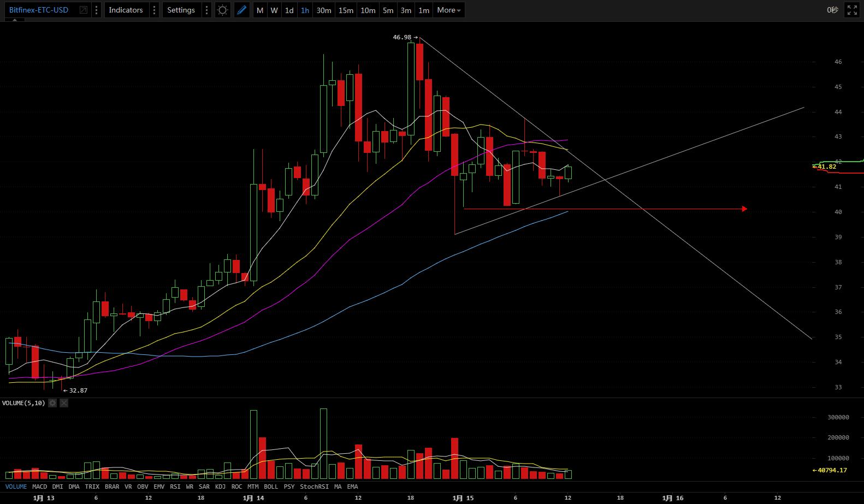Select the VR indicator tab
This screenshot has height=504, width=864.
(128, 487)
